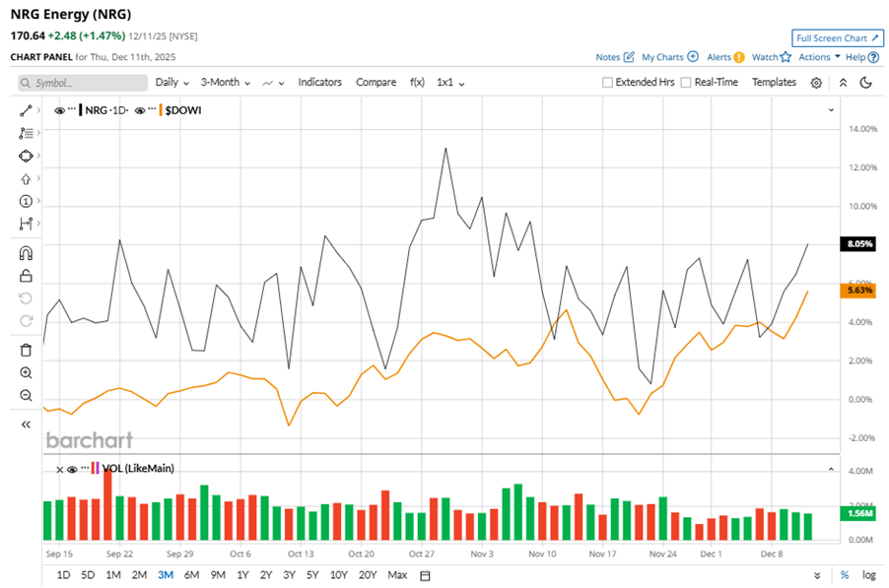Open $DOWI series options ellipsis

(x=152, y=108)
